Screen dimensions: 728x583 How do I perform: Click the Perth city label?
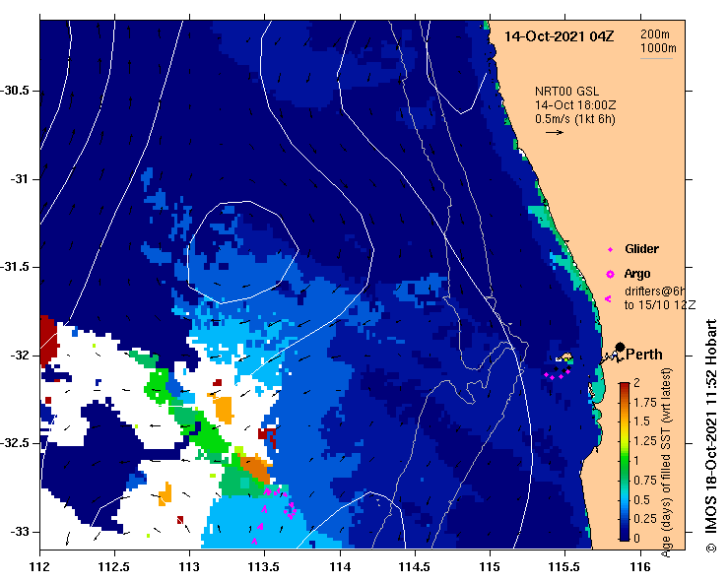pyautogui.click(x=644, y=355)
